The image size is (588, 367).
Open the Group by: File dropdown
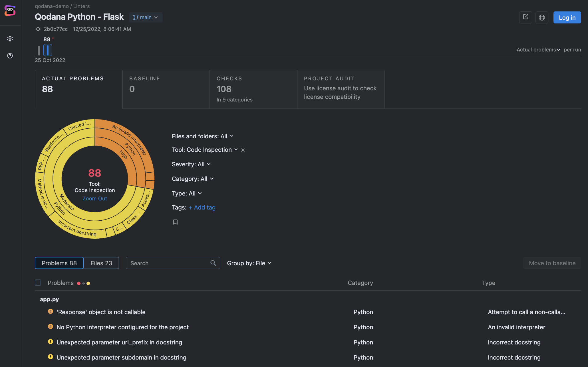[x=249, y=263]
